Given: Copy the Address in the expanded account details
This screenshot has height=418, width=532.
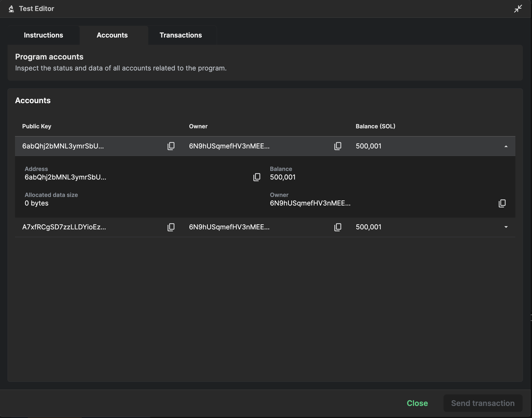Looking at the screenshot, I should [x=257, y=177].
